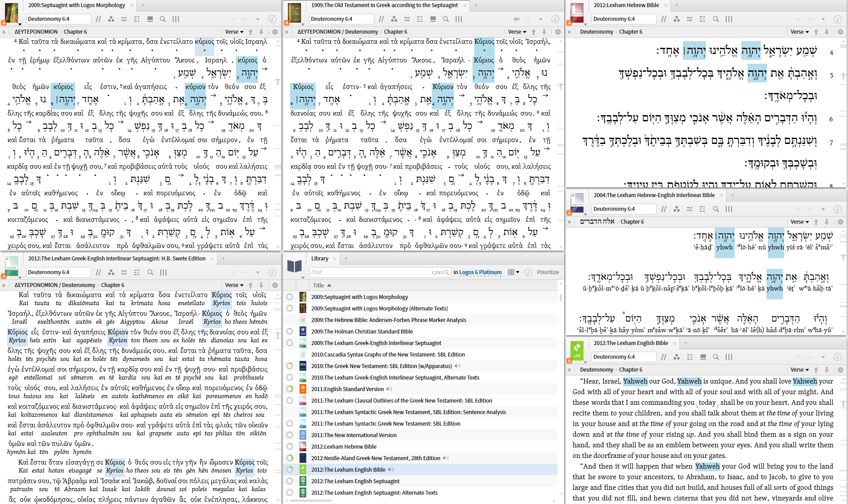Toggle inline interlinear pane in Septuagint with Logos Morphology panel

(x=150, y=19)
